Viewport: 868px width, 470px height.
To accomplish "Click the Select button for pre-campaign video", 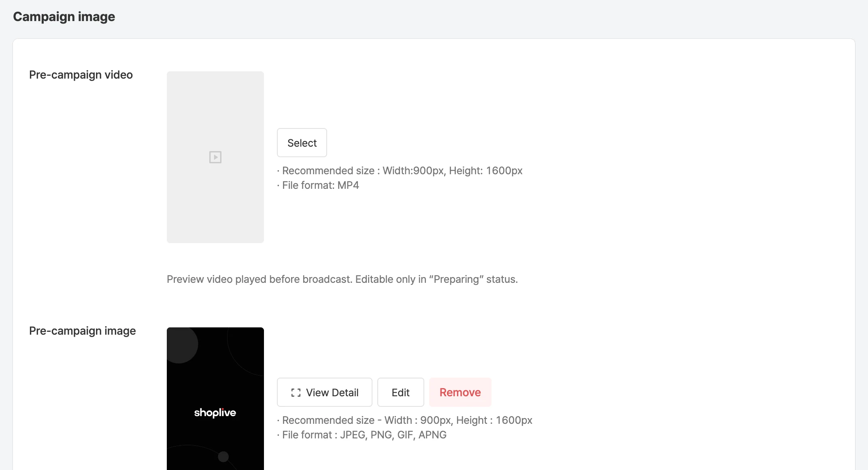I will (x=302, y=143).
